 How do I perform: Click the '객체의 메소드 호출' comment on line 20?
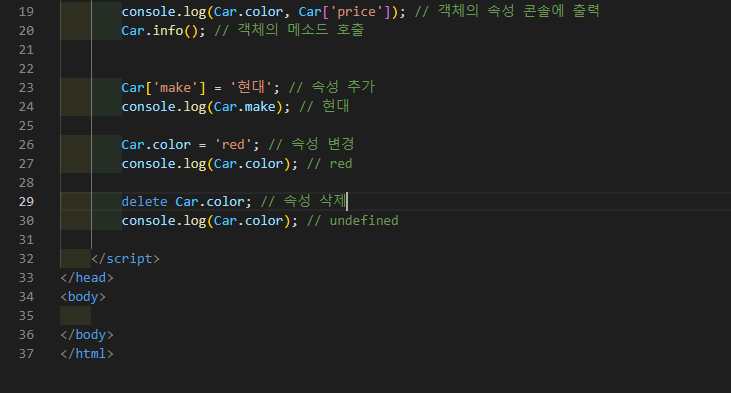point(289,30)
